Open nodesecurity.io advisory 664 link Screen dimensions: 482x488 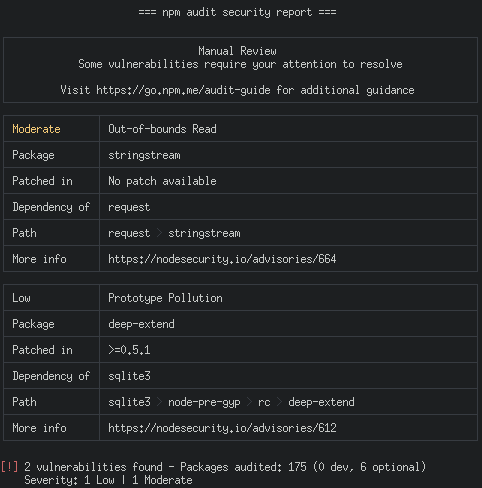(x=222, y=259)
